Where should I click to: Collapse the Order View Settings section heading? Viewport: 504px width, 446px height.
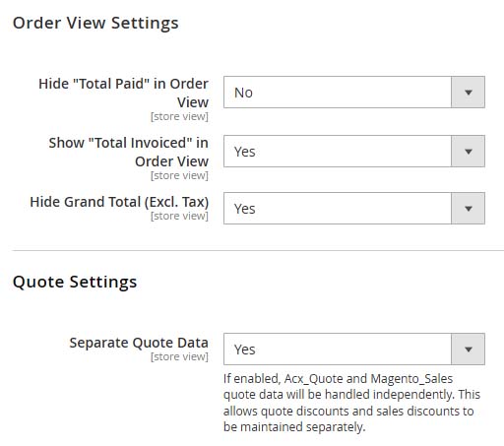[95, 23]
